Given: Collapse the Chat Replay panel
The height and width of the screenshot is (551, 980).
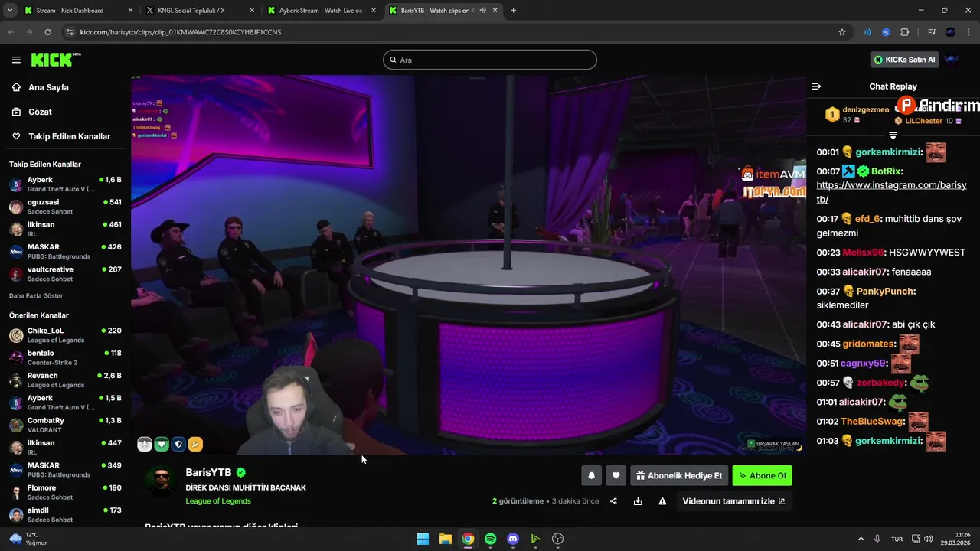Looking at the screenshot, I should click(816, 86).
